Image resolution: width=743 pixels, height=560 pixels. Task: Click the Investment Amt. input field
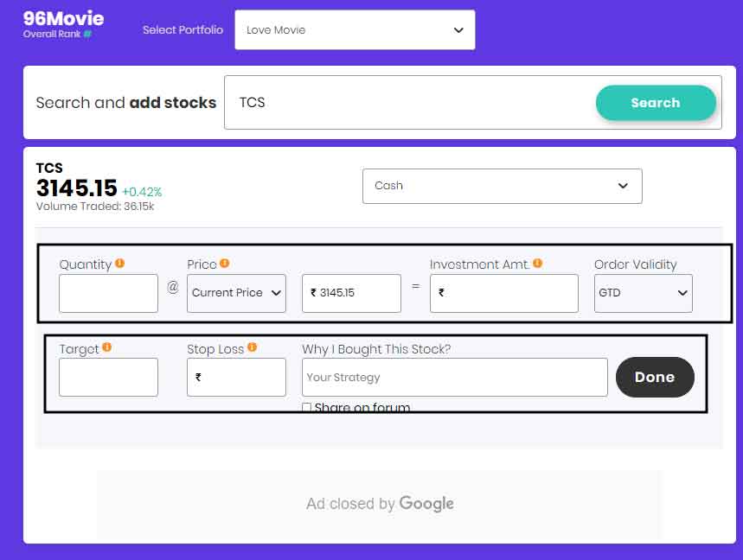(503, 293)
